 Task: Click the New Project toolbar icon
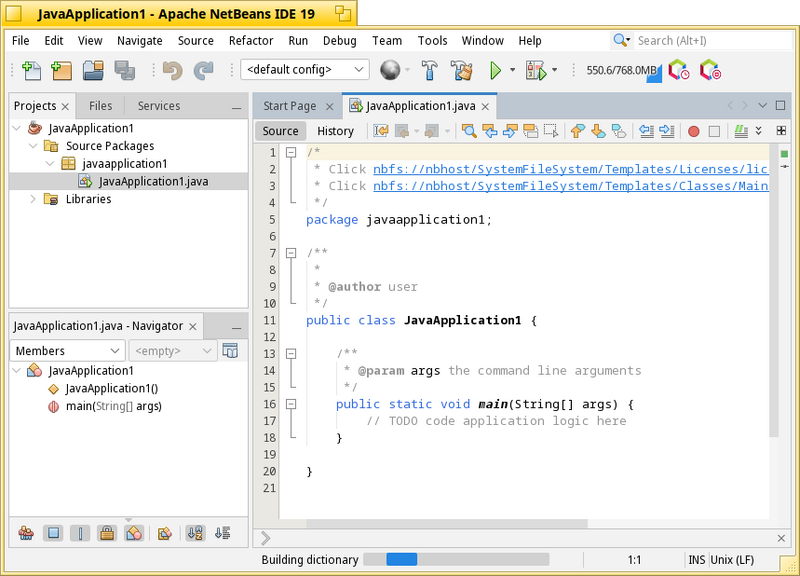click(62, 70)
